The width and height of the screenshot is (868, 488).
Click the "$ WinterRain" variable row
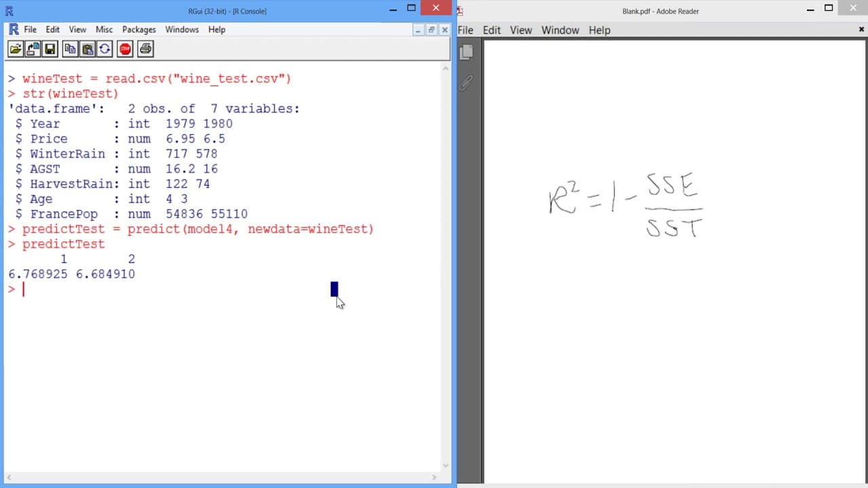coord(117,154)
